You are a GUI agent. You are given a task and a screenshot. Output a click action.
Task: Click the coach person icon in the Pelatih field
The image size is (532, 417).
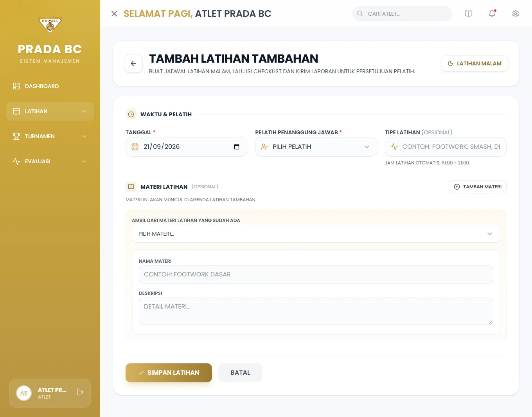(264, 147)
